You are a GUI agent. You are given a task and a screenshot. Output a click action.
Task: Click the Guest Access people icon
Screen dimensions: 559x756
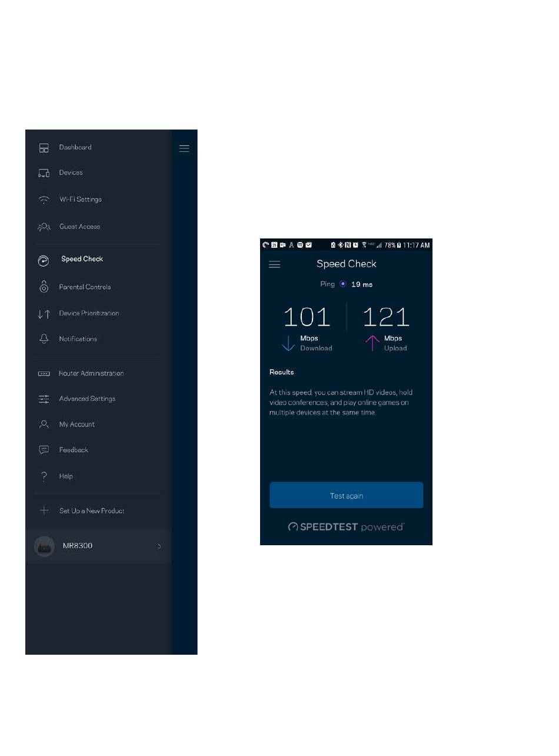(44, 227)
